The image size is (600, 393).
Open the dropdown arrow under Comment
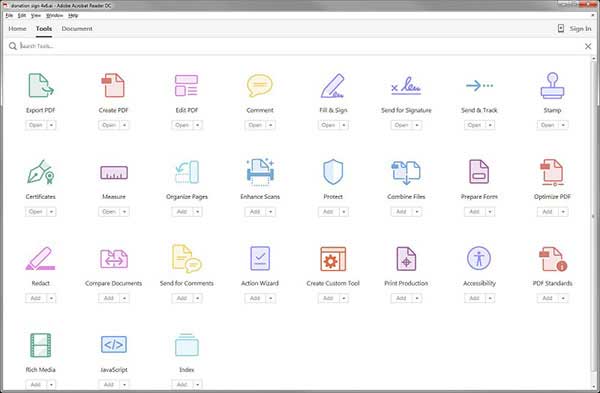pyautogui.click(x=271, y=125)
